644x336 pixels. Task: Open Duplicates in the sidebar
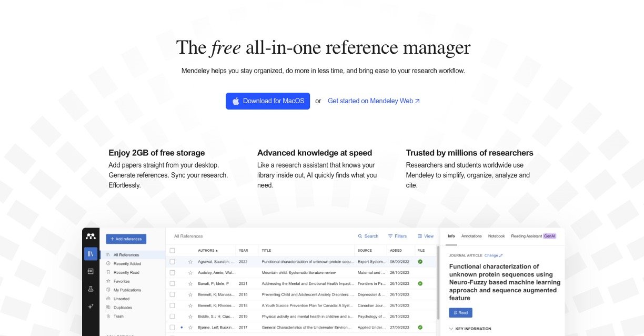123,308
